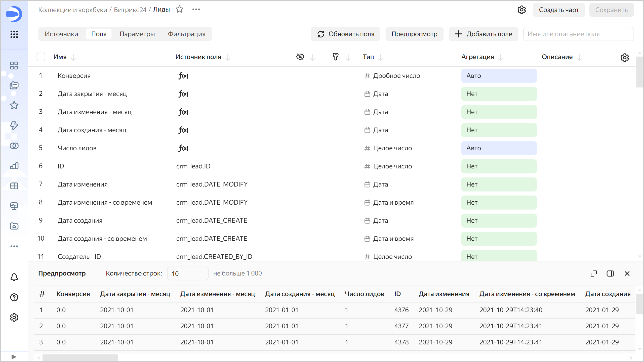The image size is (644, 362).
Task: Star the Лиды dataset in the breadcrumb
Action: click(180, 9)
